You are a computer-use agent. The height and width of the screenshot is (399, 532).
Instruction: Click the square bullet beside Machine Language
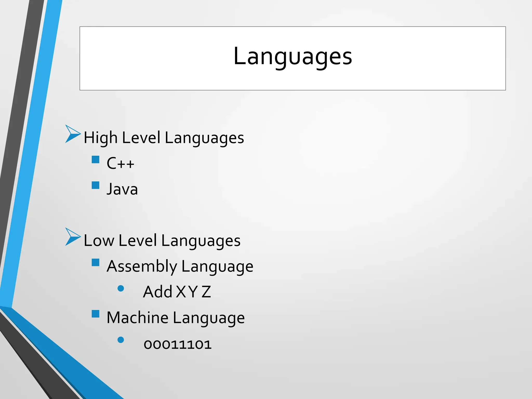[x=96, y=314]
